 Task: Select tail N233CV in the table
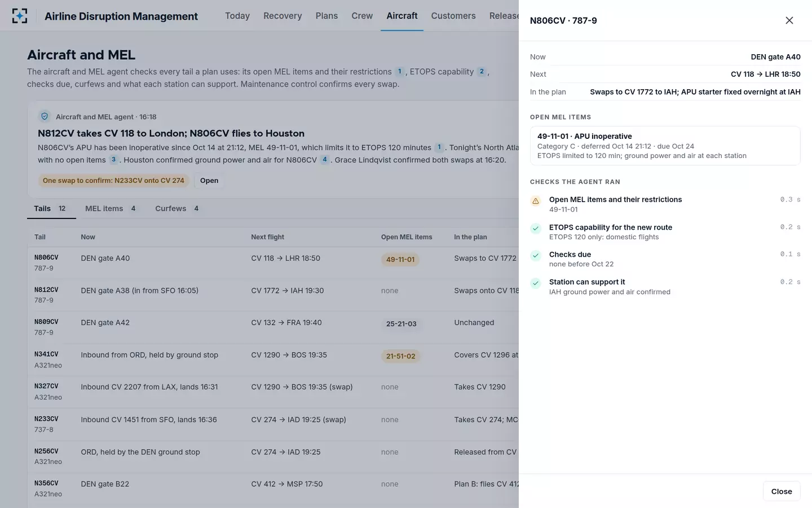(46, 419)
